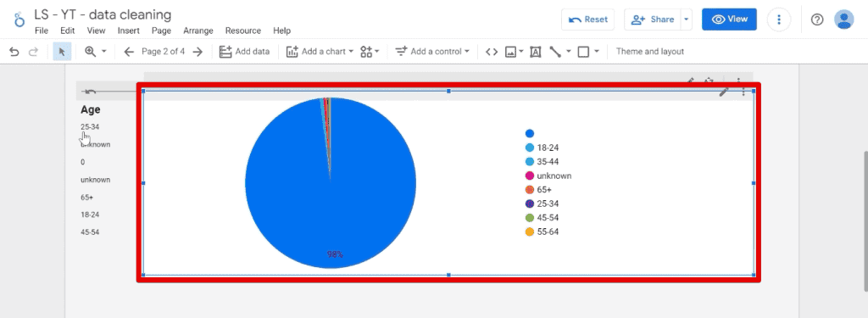Undo the last action
The height and width of the screenshot is (318, 868).
pos(14,52)
